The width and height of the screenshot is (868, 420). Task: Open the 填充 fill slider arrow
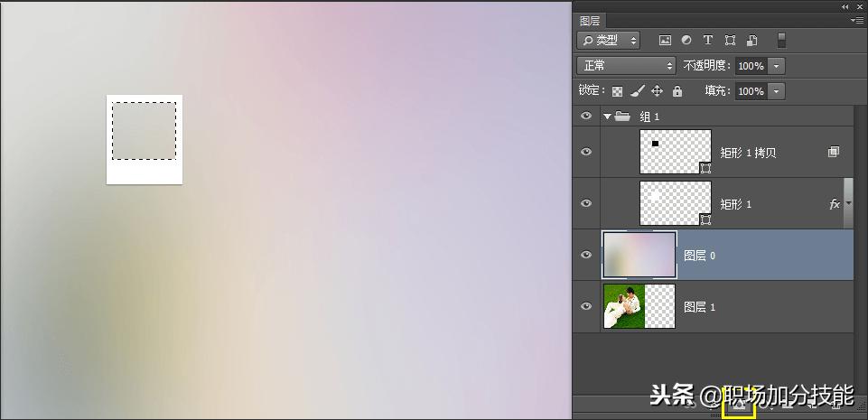click(776, 91)
